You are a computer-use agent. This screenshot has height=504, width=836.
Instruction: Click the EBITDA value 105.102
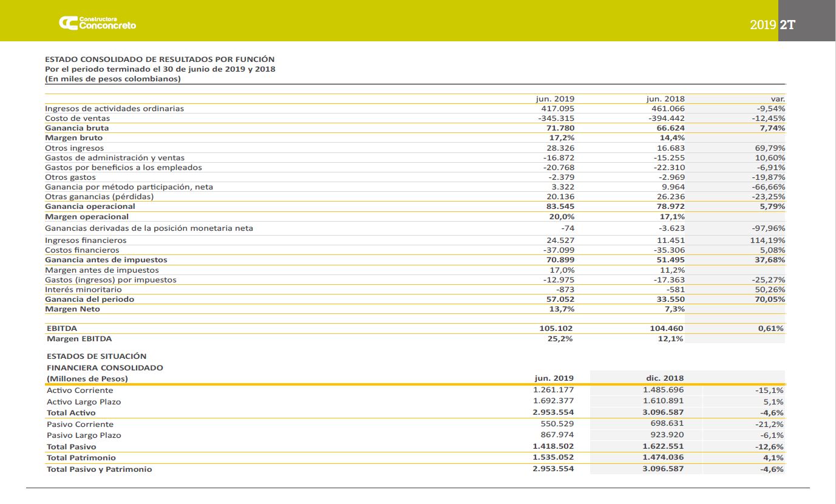[557, 329]
